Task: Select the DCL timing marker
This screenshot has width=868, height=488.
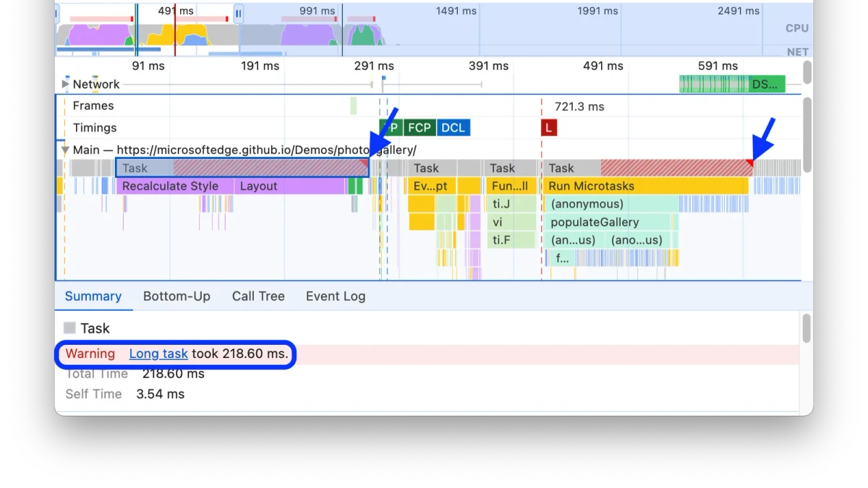Action: pyautogui.click(x=454, y=128)
